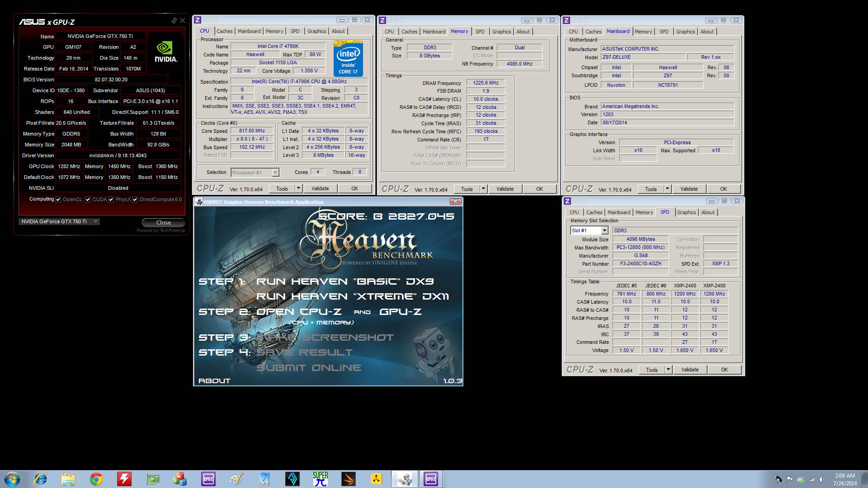The width and height of the screenshot is (868, 488).
Task: Click motherboard model Z97-DELUXE field
Action: 643,57
